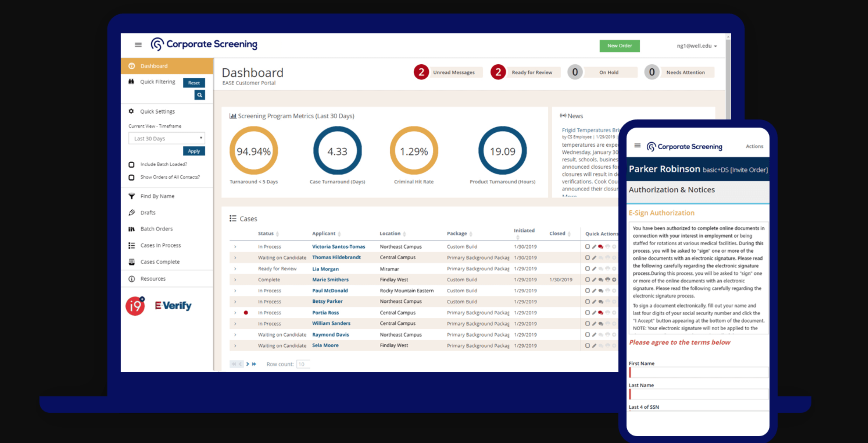This screenshot has width=868, height=443.
Task: Click the edit pencil for Sela Moore
Action: point(594,346)
